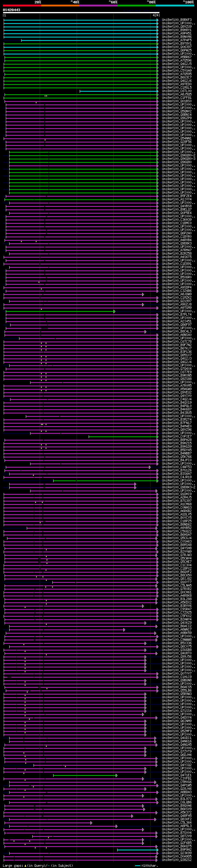197x868 pixels.
Task: Select hit UniRef100_B5FZE4
Action: tap(176, 196)
